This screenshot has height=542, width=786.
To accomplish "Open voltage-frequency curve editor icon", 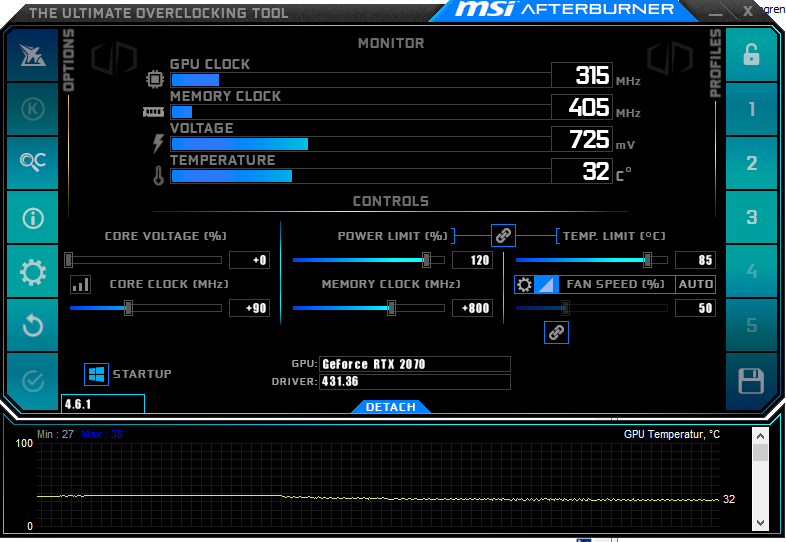I will [80, 284].
